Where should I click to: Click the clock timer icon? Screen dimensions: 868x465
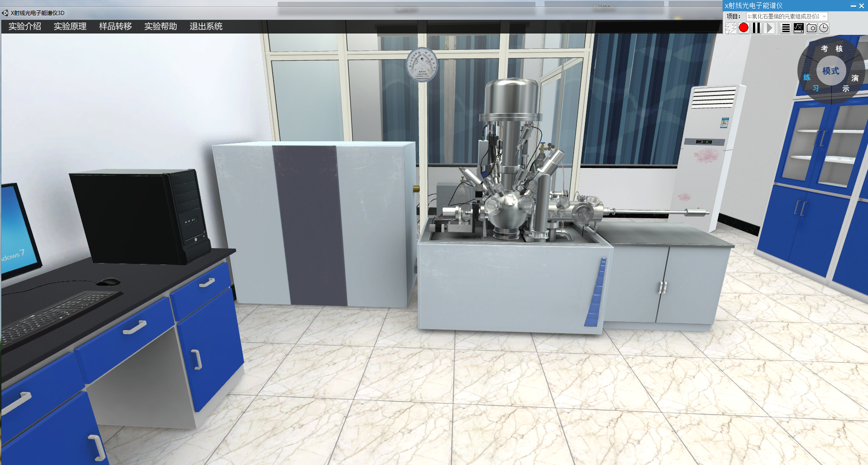(824, 28)
